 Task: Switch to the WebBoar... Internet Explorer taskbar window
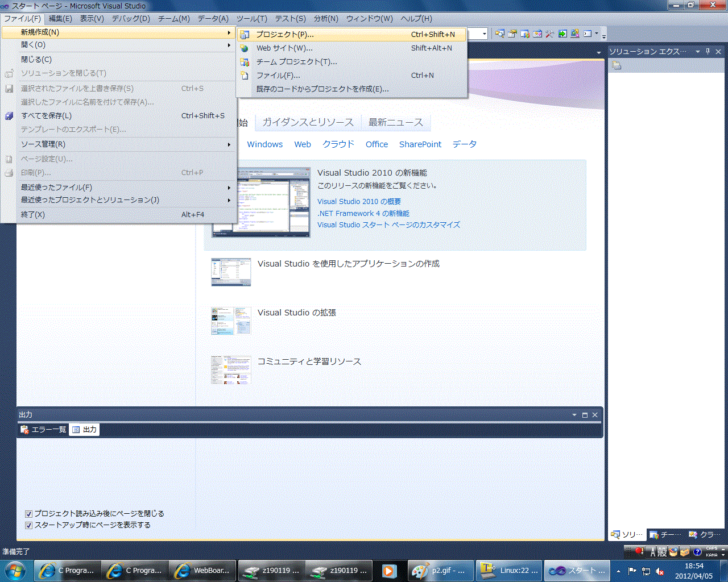click(203, 571)
